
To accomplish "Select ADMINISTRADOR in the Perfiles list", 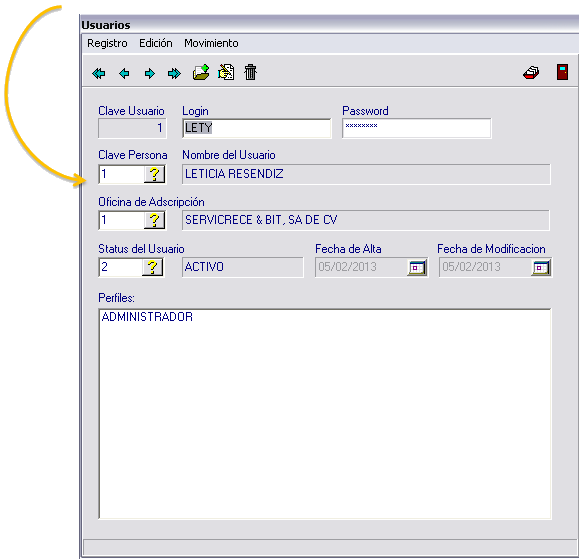I will [147, 317].
